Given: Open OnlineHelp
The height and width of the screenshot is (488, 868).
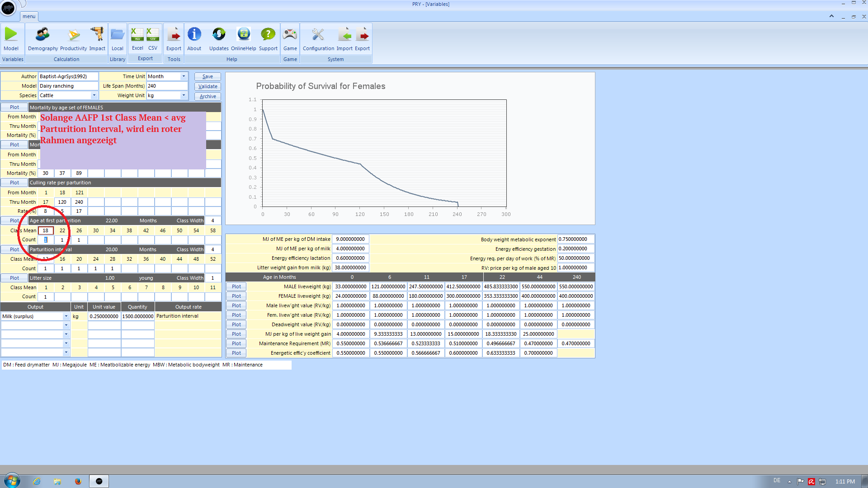Looking at the screenshot, I should tap(244, 38).
